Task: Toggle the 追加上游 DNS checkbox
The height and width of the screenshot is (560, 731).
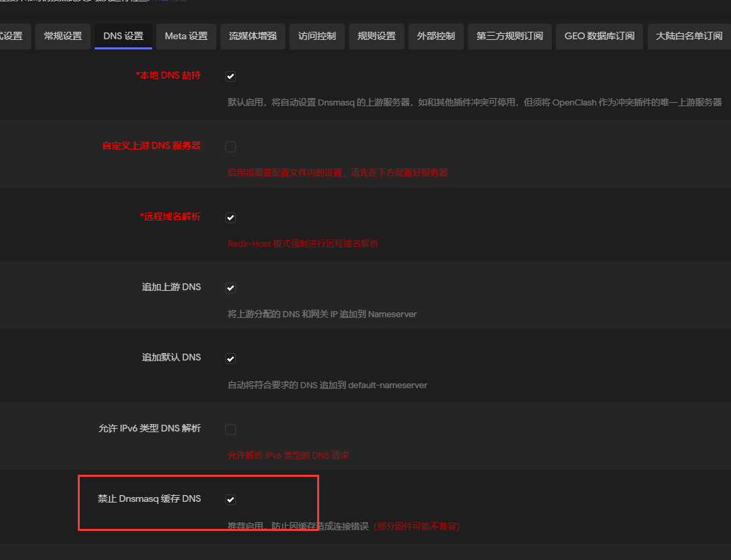Action: (231, 287)
